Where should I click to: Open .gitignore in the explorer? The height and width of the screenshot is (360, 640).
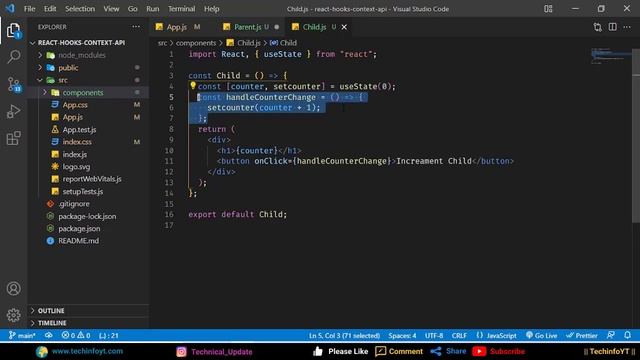[x=73, y=204]
